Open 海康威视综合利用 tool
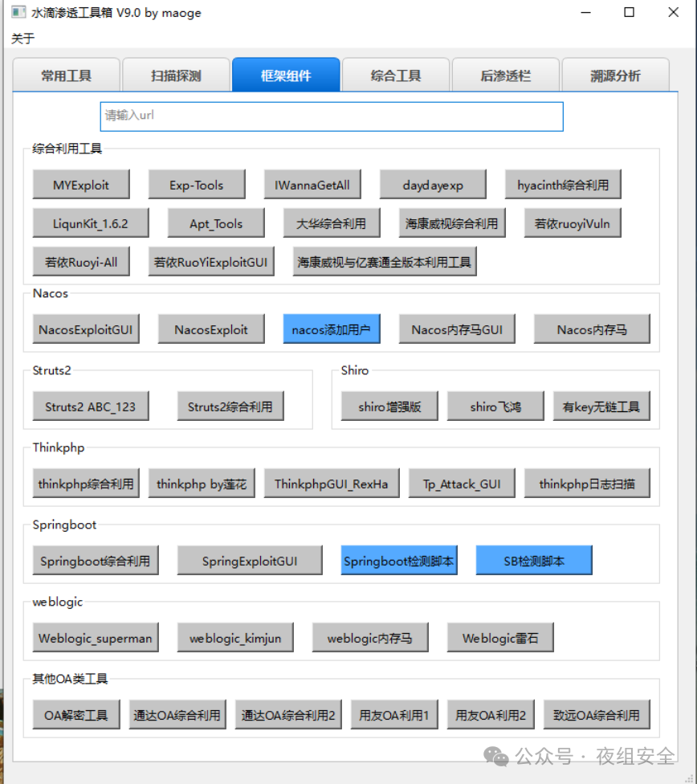Viewport: 697px width, 784px height. (x=452, y=223)
